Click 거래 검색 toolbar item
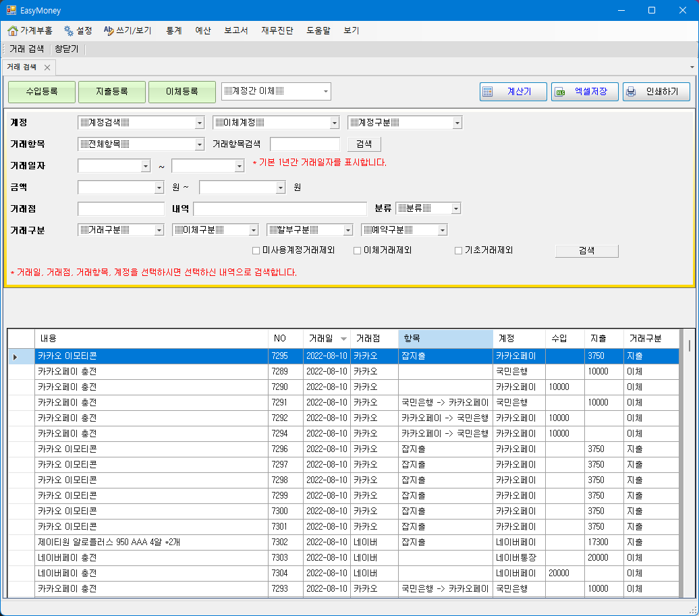This screenshot has width=699, height=616. [x=27, y=49]
